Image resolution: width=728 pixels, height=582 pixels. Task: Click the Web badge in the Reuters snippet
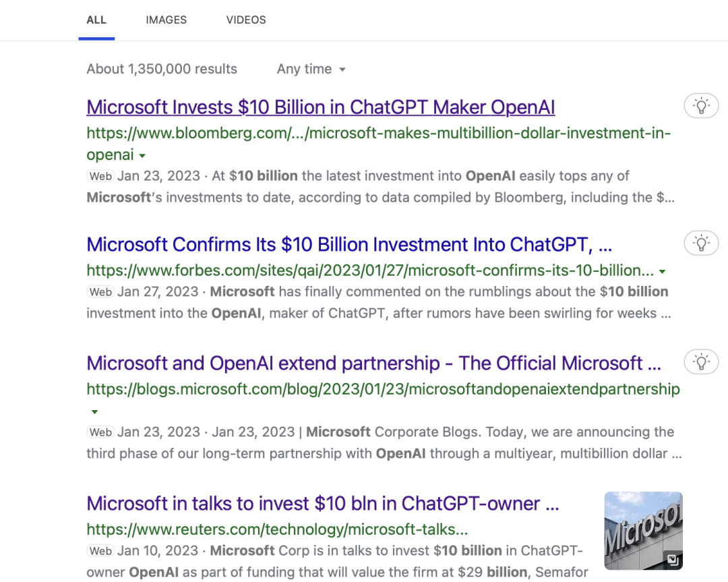(x=100, y=551)
